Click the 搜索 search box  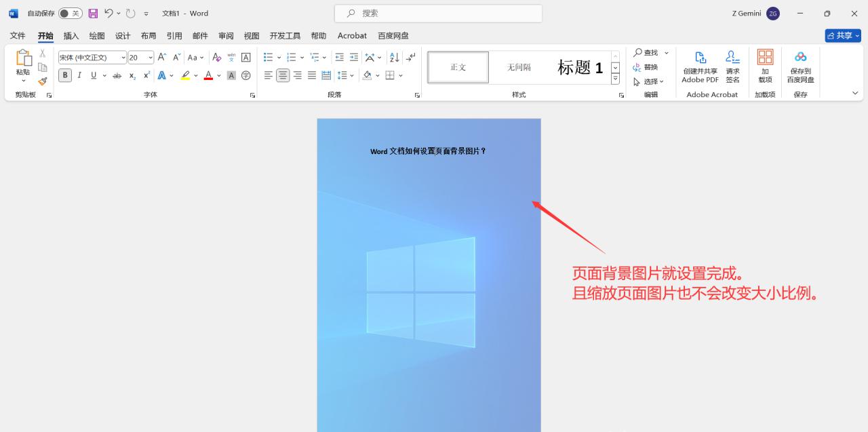click(438, 13)
